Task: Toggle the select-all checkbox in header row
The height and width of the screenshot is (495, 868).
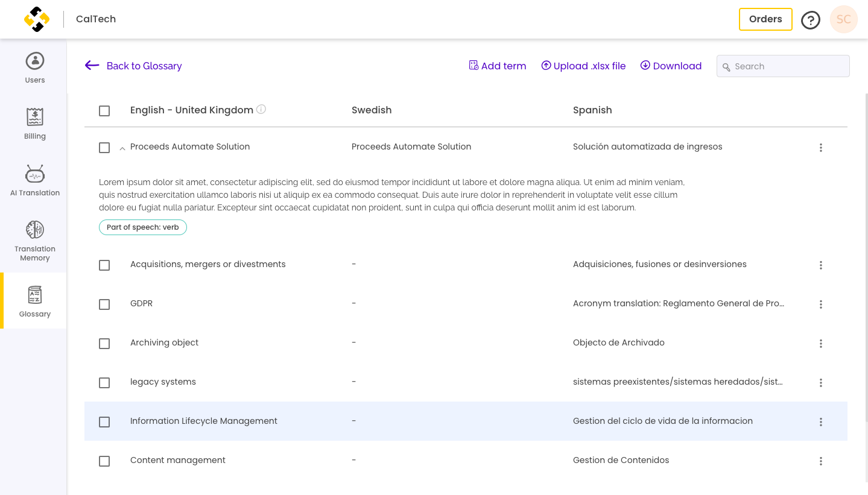Action: pyautogui.click(x=104, y=111)
